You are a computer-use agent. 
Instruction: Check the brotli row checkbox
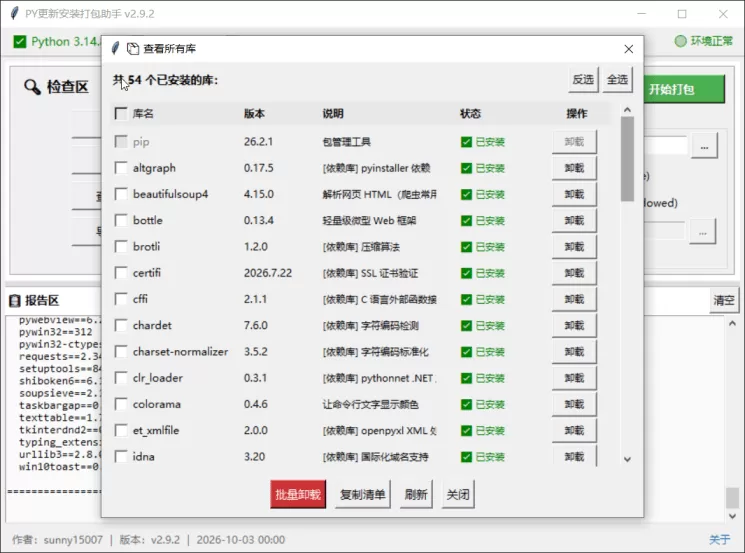point(121,247)
